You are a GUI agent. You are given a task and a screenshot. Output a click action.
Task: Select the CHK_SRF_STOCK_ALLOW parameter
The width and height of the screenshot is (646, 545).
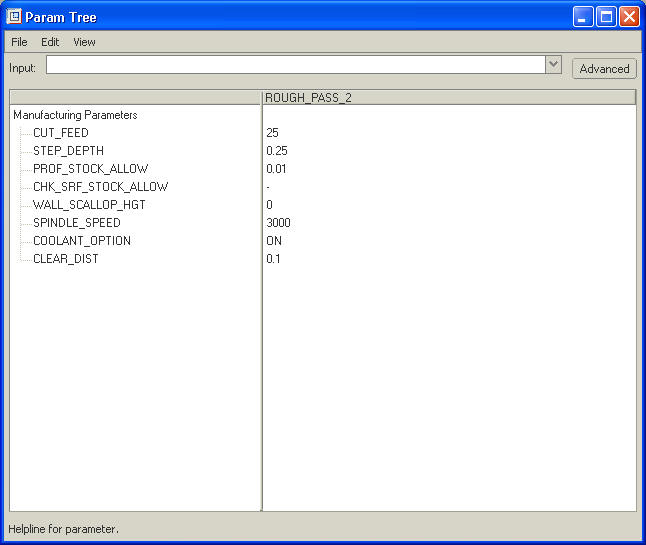point(101,187)
